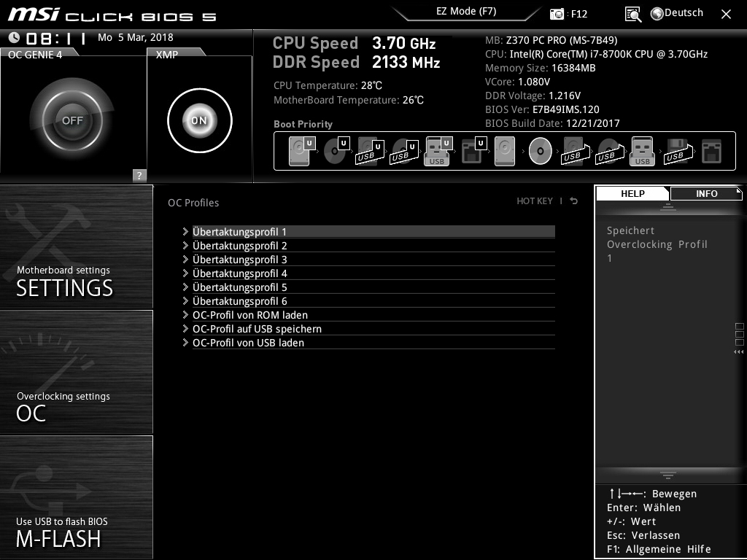Screen dimensions: 747x560
Task: Click the Memory Size: 16384MB line
Action: (541, 68)
